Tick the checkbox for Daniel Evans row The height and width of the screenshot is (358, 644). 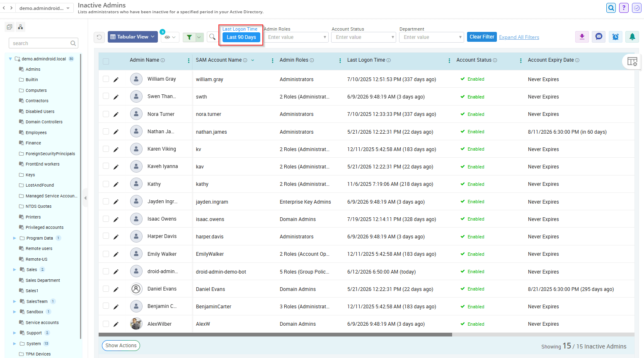[106, 288]
